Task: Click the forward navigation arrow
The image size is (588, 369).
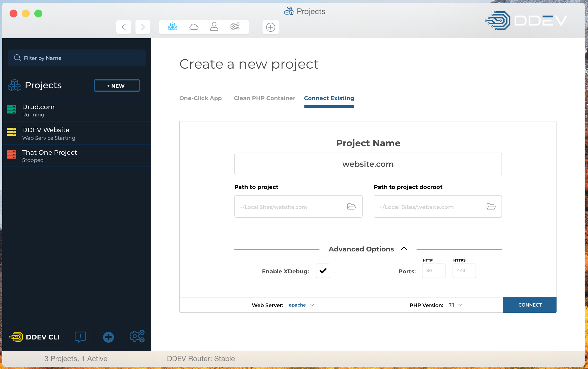Action: coord(143,27)
